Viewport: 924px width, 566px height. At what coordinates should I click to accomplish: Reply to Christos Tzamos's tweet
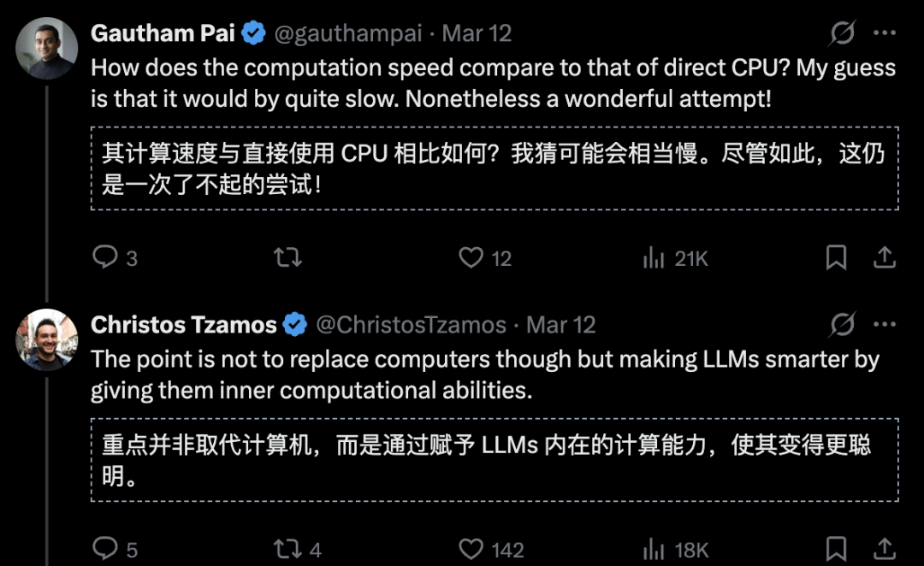(104, 548)
